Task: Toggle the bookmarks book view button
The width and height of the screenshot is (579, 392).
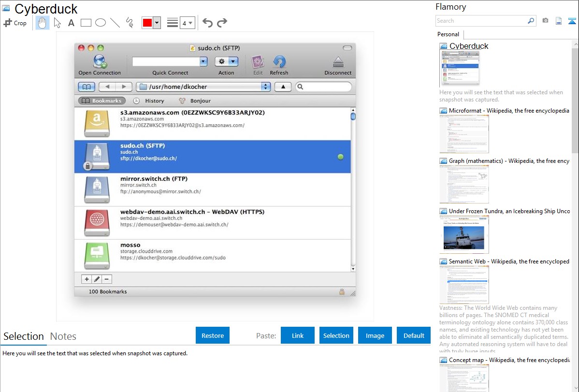Action: tap(87, 87)
